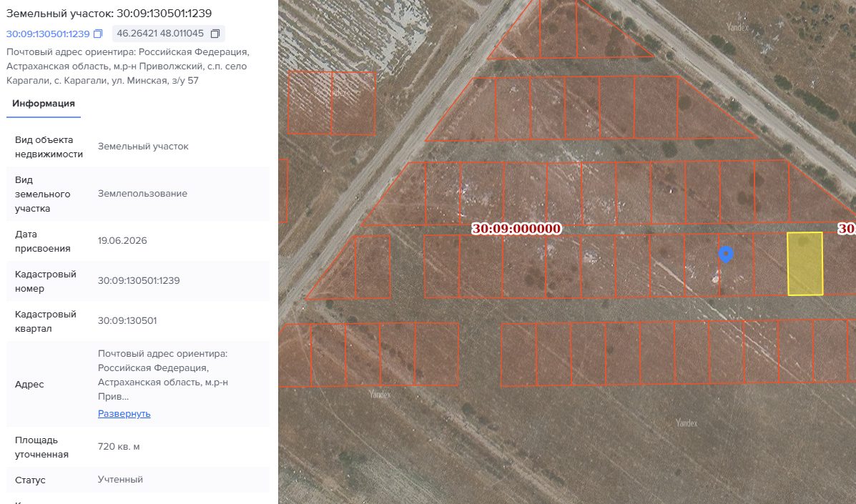Click the blue location pin on map
The image size is (856, 504).
[726, 255]
